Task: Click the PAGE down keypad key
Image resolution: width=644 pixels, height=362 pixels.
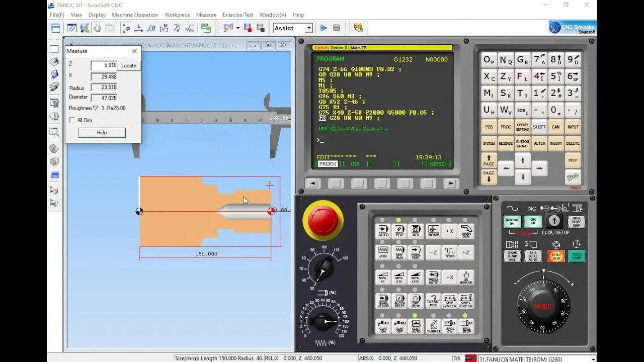Action: click(489, 176)
